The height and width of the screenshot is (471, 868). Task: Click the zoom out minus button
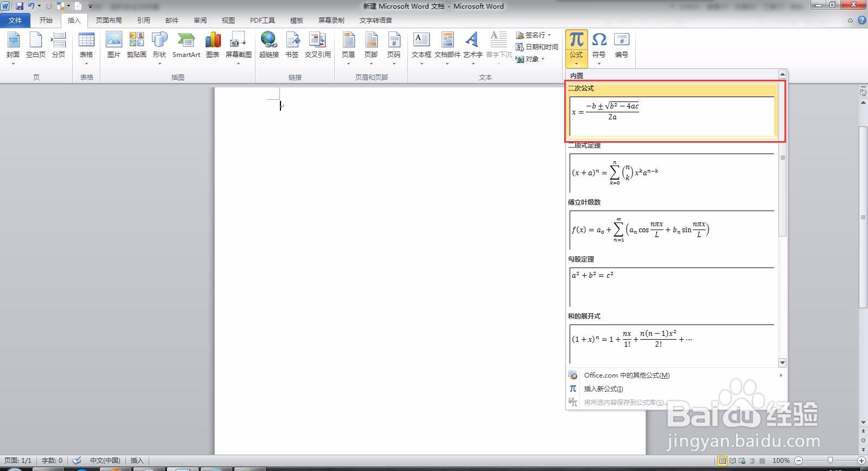point(799,460)
